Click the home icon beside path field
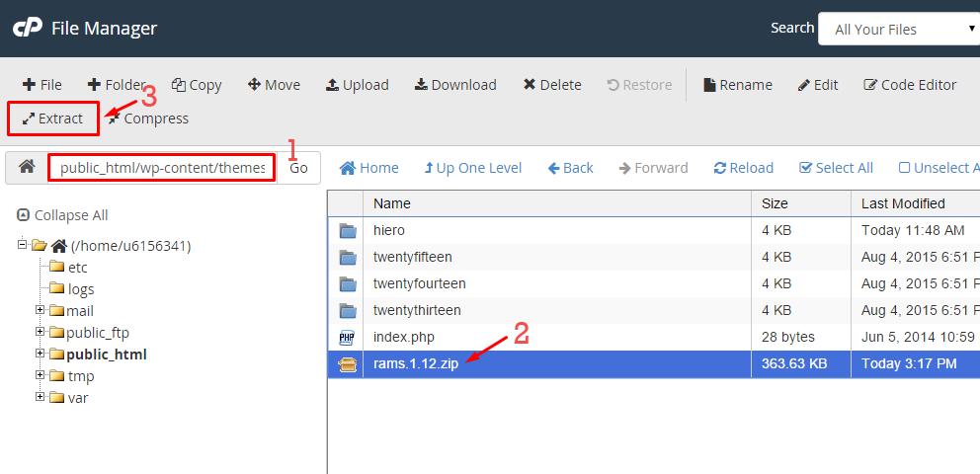 (x=27, y=167)
